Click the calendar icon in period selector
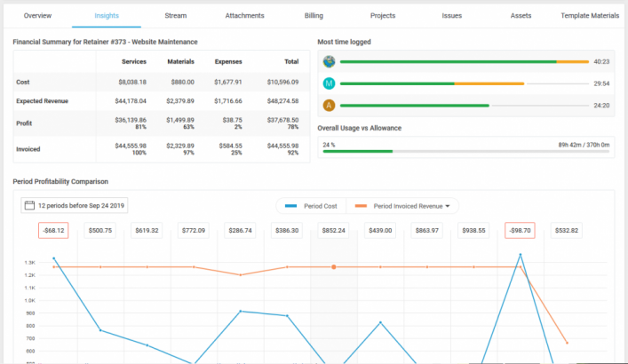The width and height of the screenshot is (628, 364). 29,205
